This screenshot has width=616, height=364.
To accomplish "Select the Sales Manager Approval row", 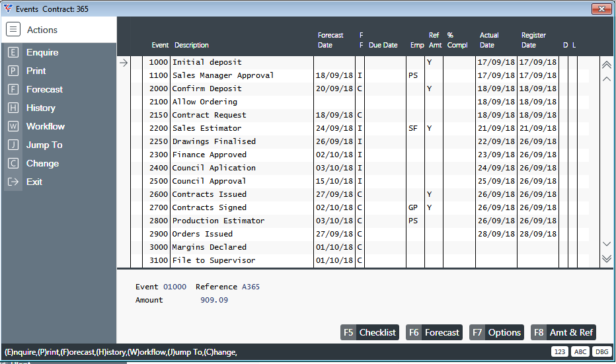I will pyautogui.click(x=360, y=75).
